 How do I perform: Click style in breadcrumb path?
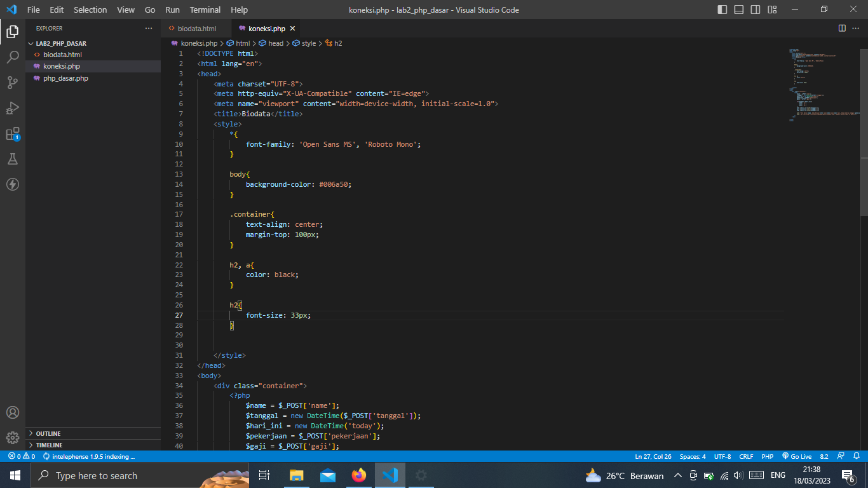(304, 43)
